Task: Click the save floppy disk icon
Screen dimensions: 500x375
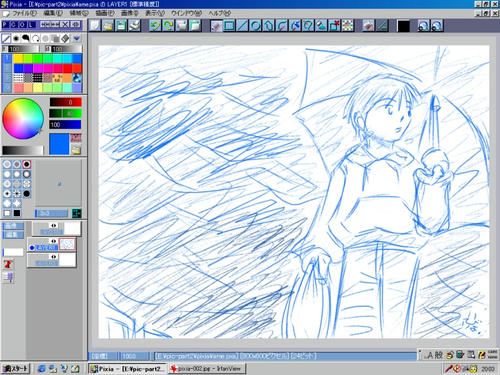Action: (121, 26)
